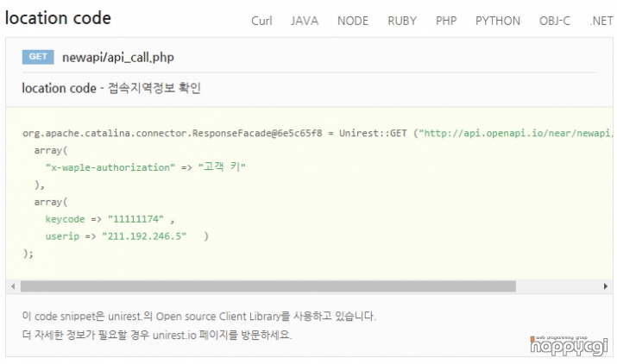617x364 pixels.
Task: Click the left arrow of horizontal scrollbar
Action: [x=12, y=286]
